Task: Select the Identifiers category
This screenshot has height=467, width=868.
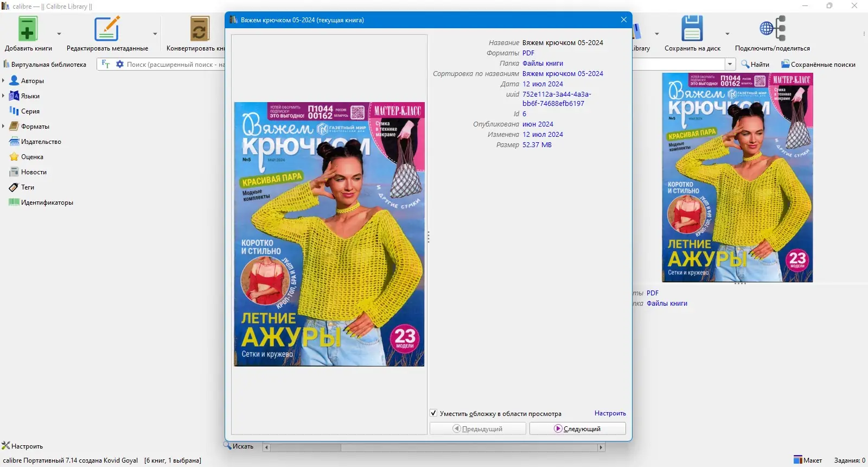Action: point(47,203)
